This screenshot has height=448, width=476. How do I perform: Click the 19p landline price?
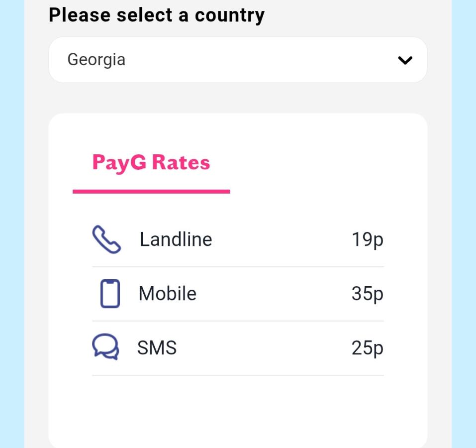click(x=368, y=239)
